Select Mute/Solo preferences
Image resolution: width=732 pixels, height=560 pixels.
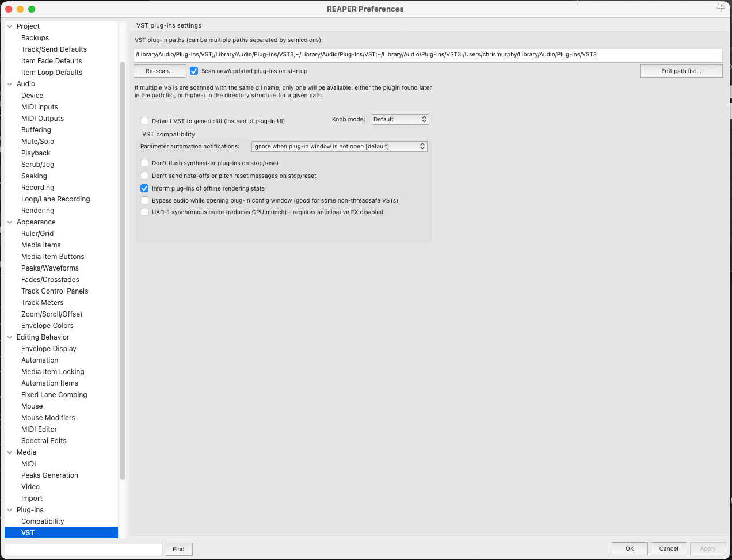tap(37, 142)
